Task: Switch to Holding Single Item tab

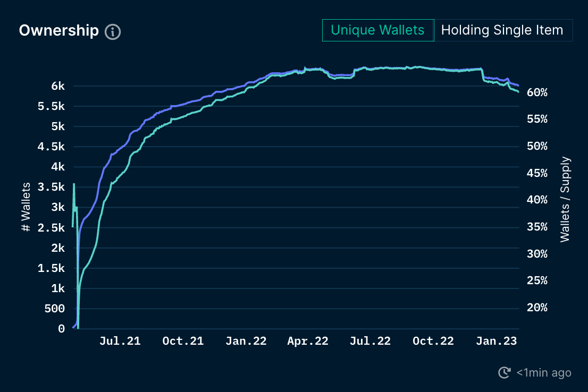Action: [503, 30]
